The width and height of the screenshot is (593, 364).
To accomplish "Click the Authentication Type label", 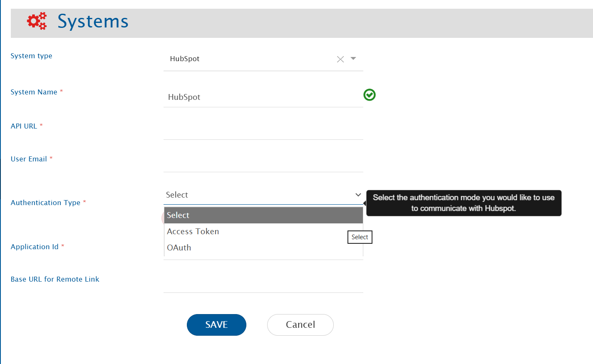I will [45, 203].
